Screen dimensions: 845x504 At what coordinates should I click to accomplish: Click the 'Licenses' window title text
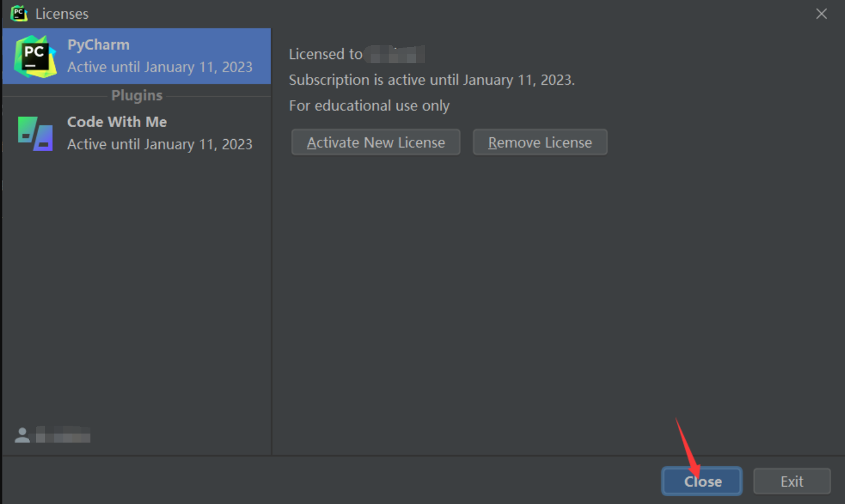pos(62,13)
